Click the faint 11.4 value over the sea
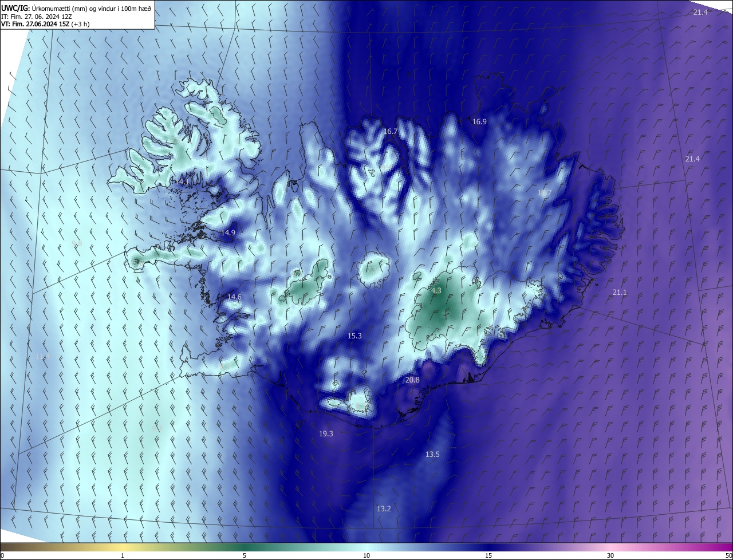 [x=42, y=356]
